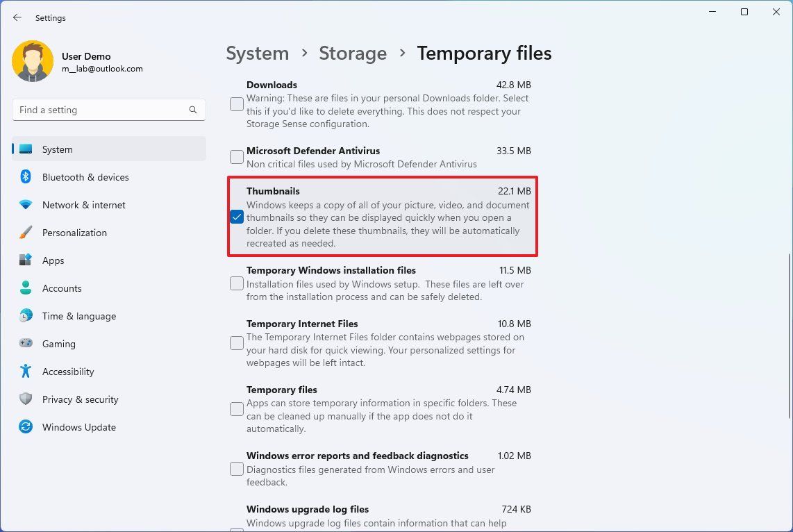Open the Windows Update icon
The width and height of the screenshot is (793, 532).
click(x=26, y=427)
